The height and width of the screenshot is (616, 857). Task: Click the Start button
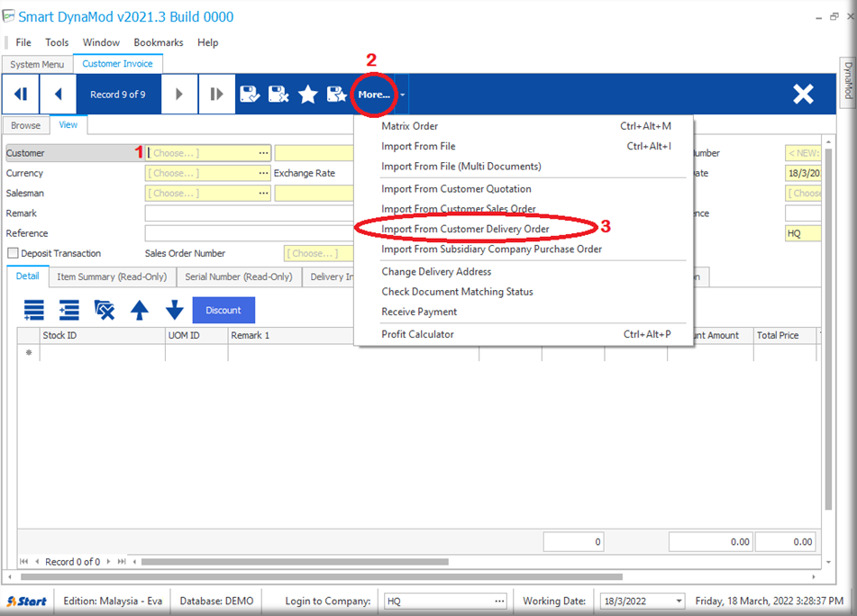(28, 602)
